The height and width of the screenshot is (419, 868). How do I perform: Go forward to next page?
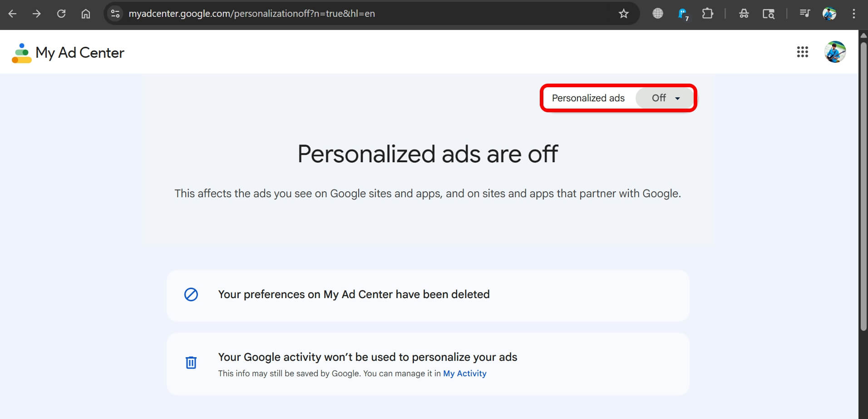[37, 14]
